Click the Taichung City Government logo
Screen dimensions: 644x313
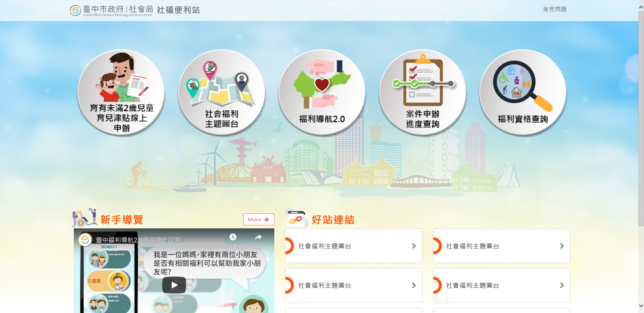point(111,10)
